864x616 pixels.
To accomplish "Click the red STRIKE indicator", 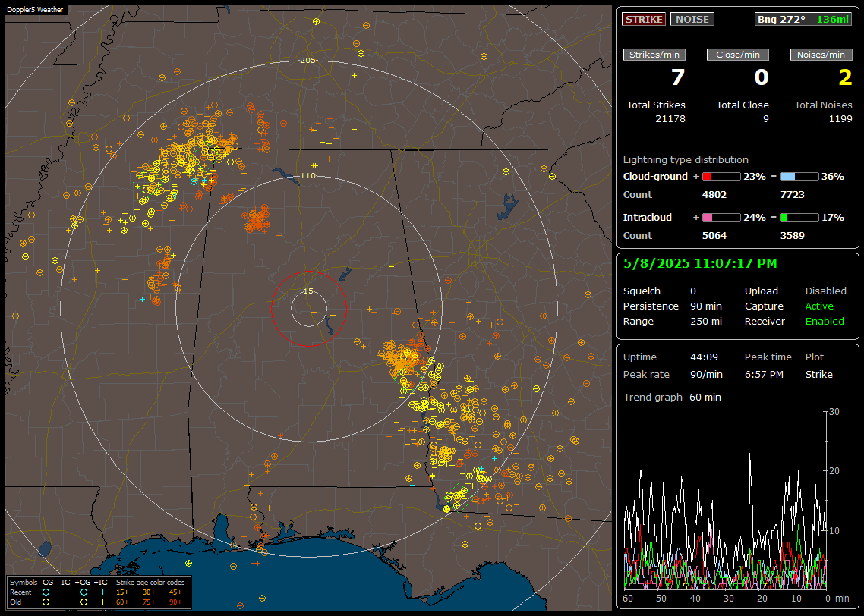I will (644, 19).
